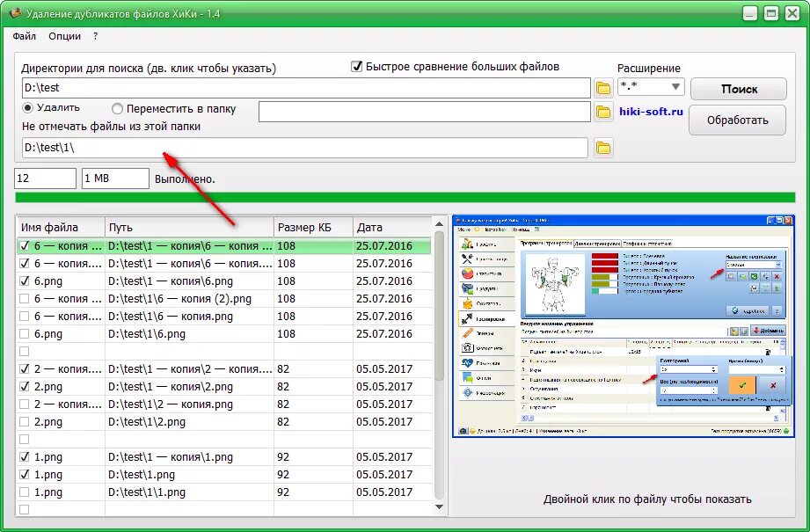The image size is (810, 532).
Task: Open the hiki-soft.ru link
Action: tap(651, 111)
